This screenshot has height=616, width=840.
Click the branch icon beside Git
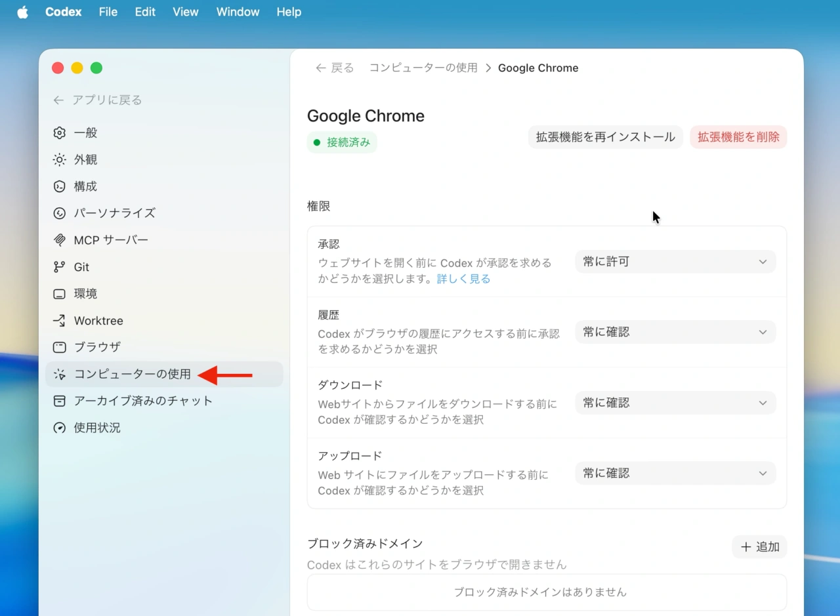tap(59, 267)
